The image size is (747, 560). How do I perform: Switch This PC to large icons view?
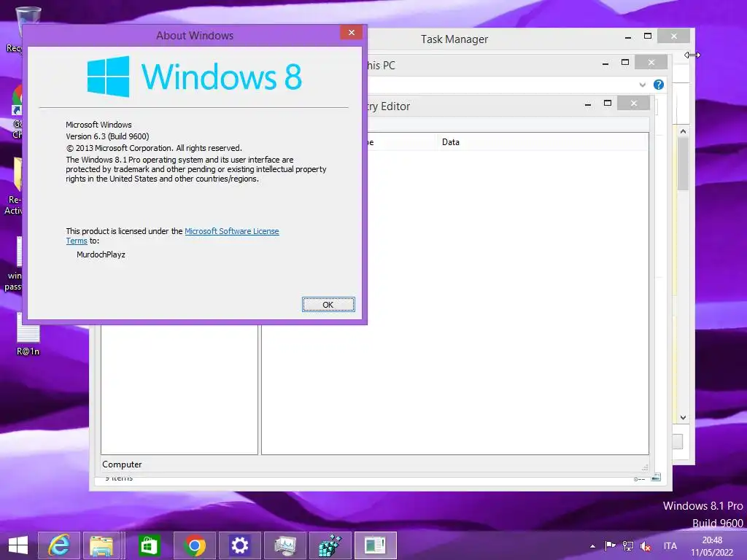pyautogui.click(x=656, y=477)
